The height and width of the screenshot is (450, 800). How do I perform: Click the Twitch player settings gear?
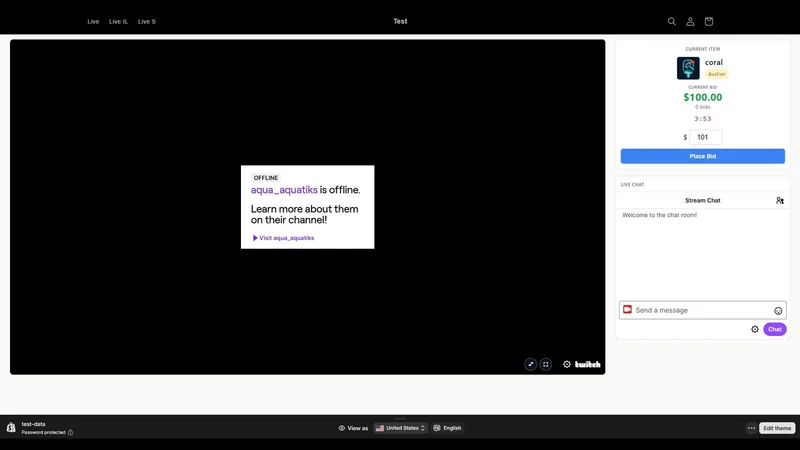[567, 364]
